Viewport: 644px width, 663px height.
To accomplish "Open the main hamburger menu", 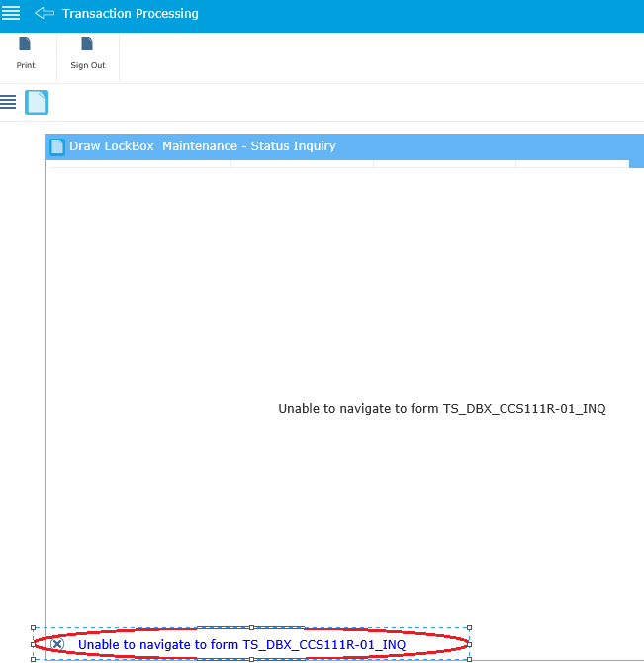I will 11,13.
